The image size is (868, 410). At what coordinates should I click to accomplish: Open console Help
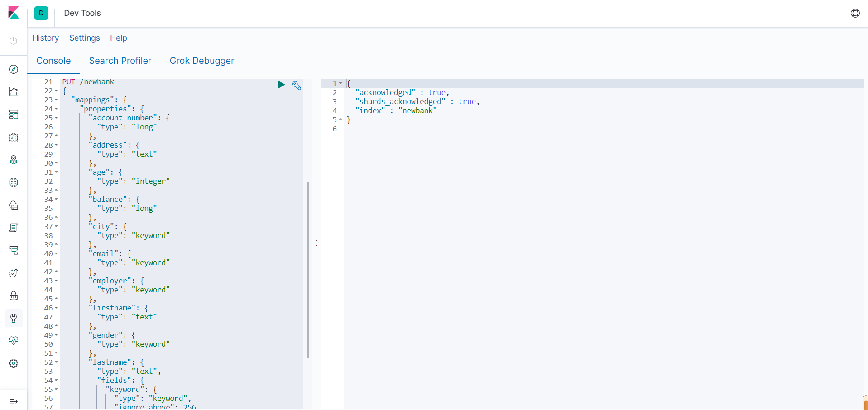(x=119, y=38)
